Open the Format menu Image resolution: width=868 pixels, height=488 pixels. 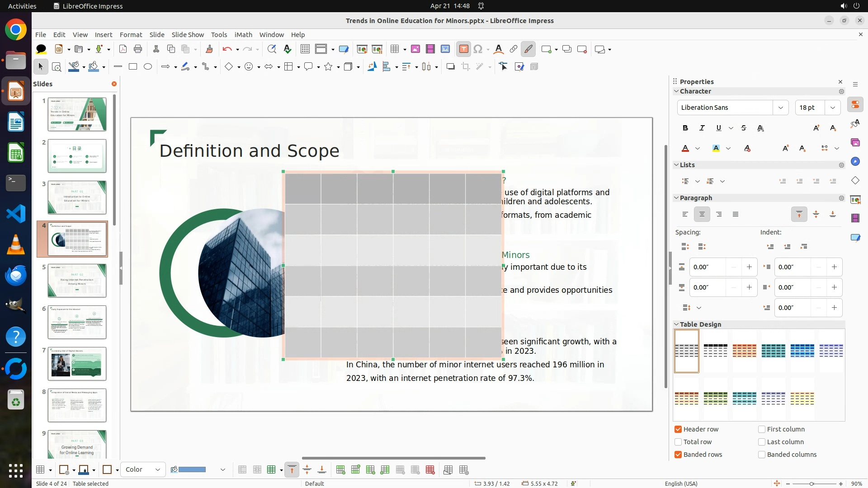131,34
